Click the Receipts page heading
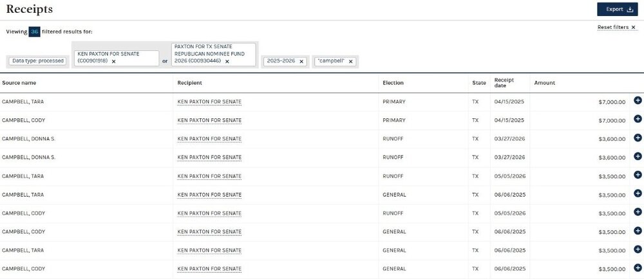Image resolution: width=644 pixels, height=279 pixels. (x=30, y=9)
